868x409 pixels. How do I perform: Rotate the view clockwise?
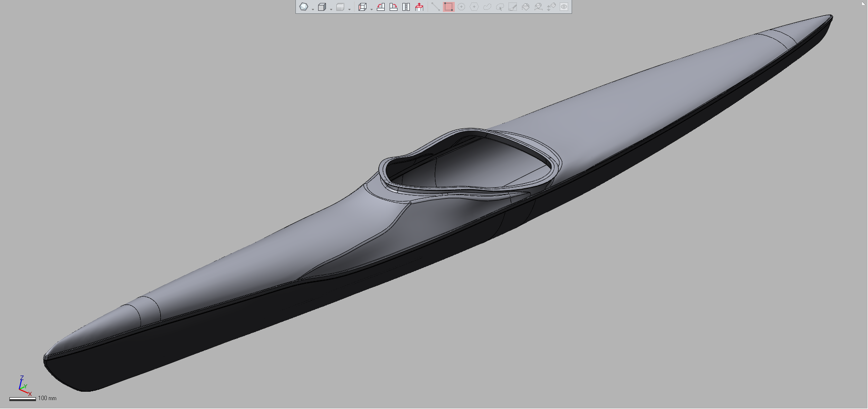coord(394,7)
